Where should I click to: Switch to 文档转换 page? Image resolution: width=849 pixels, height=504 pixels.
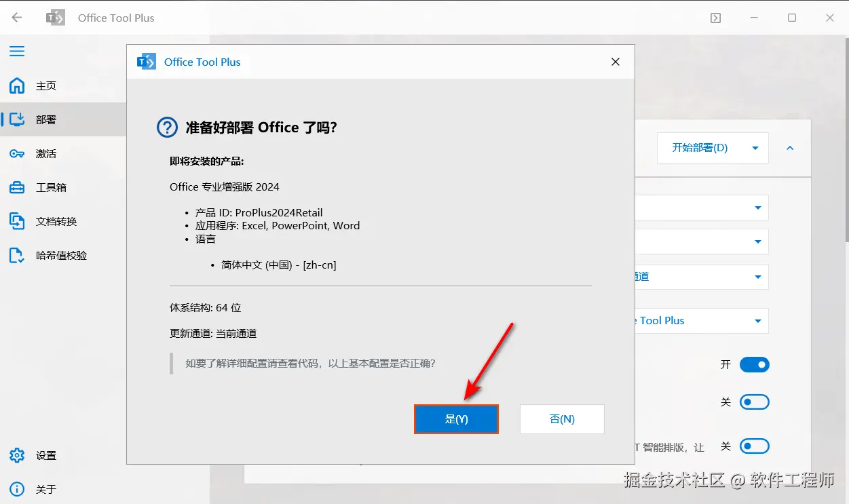63,221
